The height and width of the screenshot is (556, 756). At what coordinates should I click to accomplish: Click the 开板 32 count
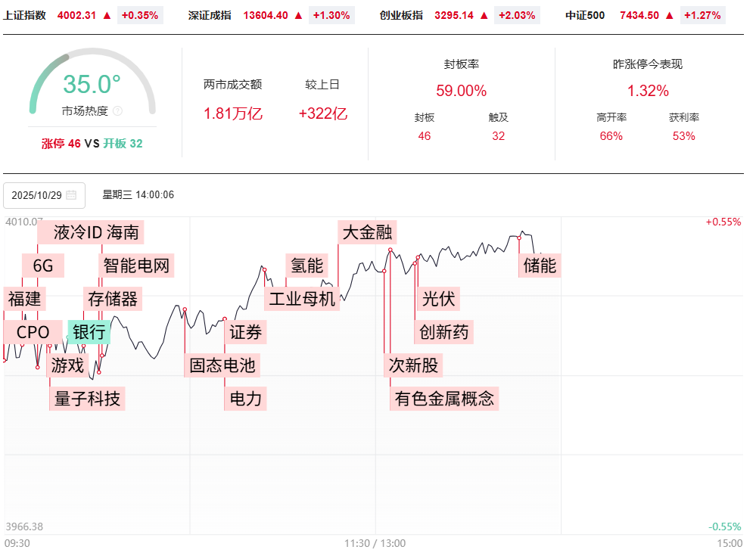[123, 143]
